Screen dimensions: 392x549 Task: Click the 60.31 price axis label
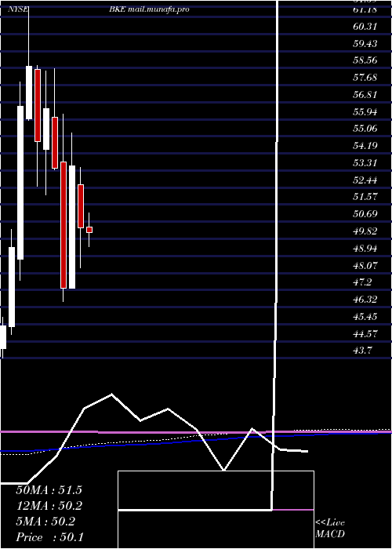click(365, 27)
